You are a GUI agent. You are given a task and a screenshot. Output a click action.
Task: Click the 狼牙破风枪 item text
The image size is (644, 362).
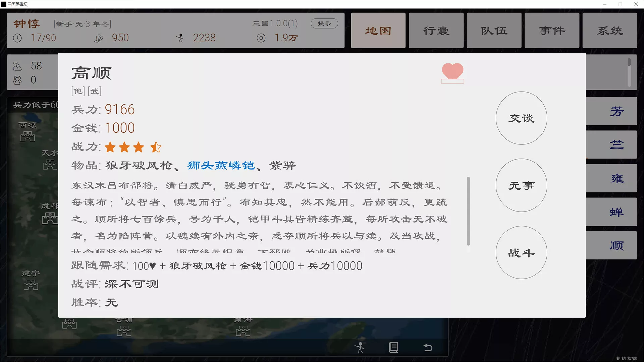pos(139,165)
